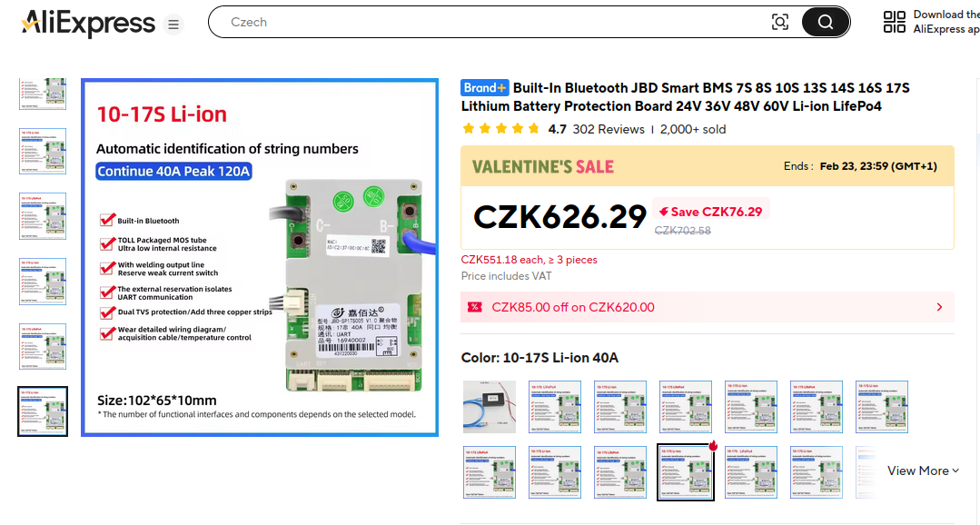Click the QR code app icon

pos(895,22)
